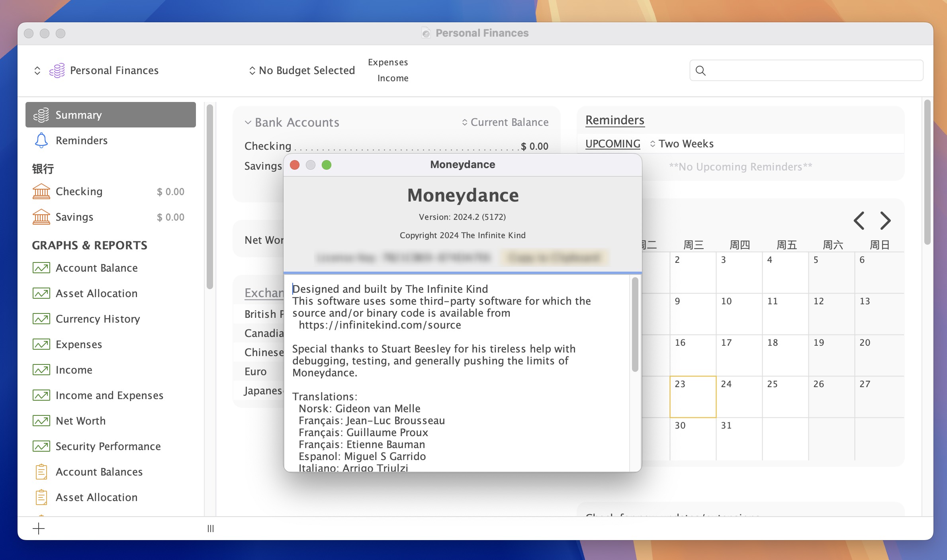
Task: Click the search input field
Action: tap(806, 70)
